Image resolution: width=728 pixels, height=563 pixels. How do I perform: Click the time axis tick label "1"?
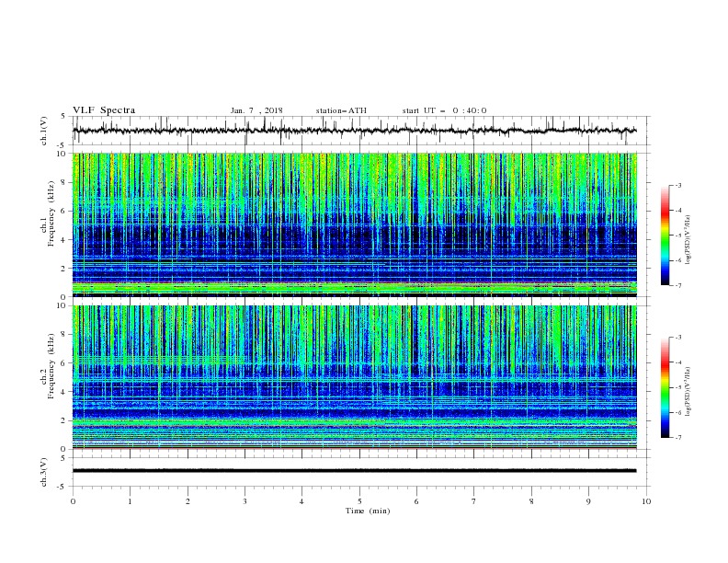pyautogui.click(x=130, y=501)
